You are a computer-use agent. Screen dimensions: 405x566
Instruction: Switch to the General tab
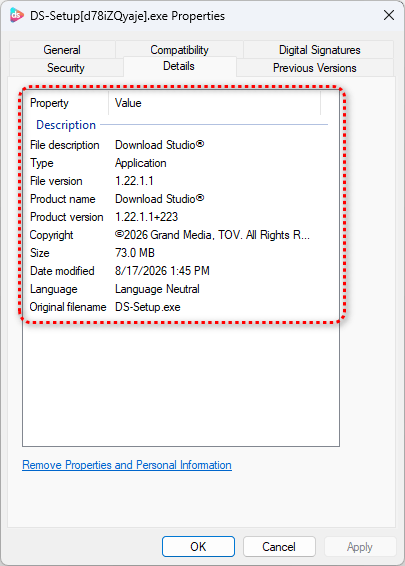[62, 49]
